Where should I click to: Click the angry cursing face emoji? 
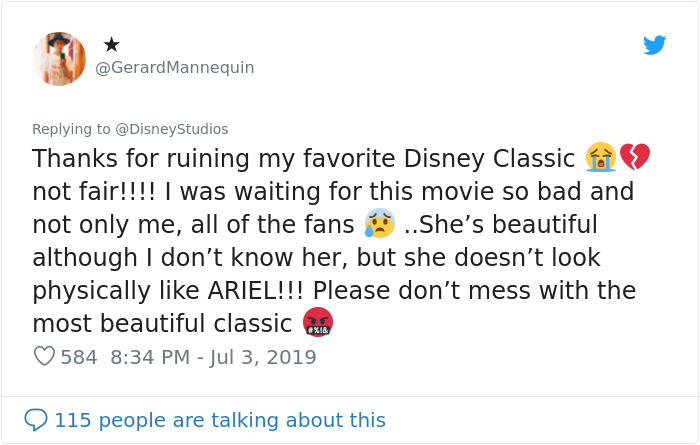click(317, 322)
